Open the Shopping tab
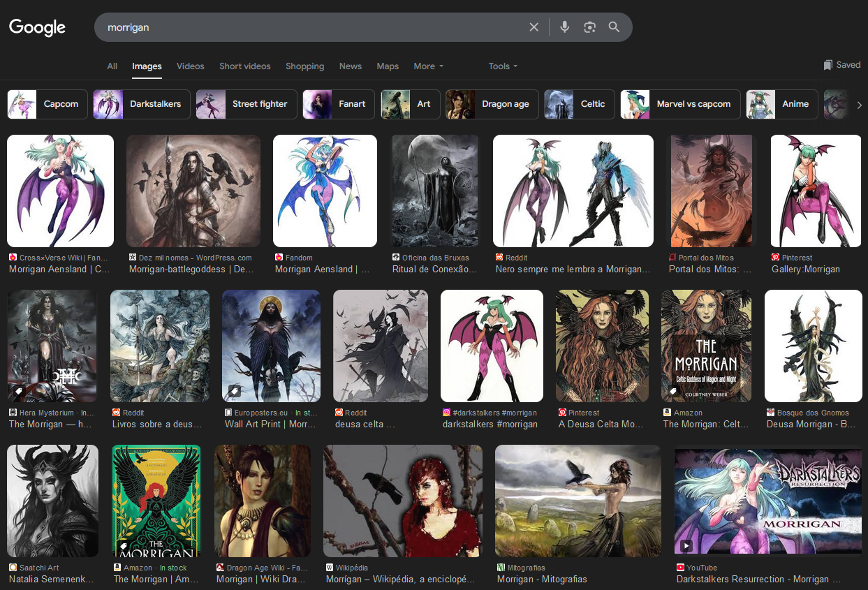 pos(304,66)
